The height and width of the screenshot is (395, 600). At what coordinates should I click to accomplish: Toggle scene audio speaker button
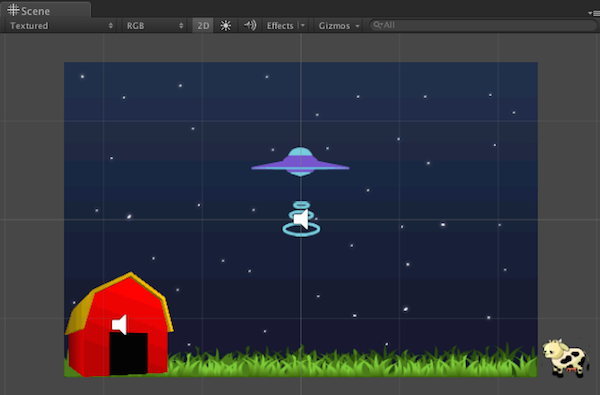[x=250, y=26]
